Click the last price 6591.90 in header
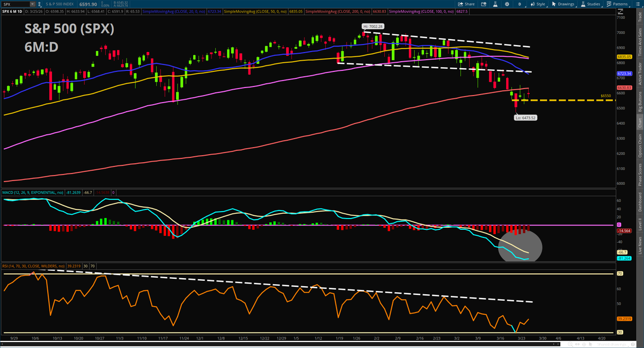The image size is (644, 348). [88, 4]
